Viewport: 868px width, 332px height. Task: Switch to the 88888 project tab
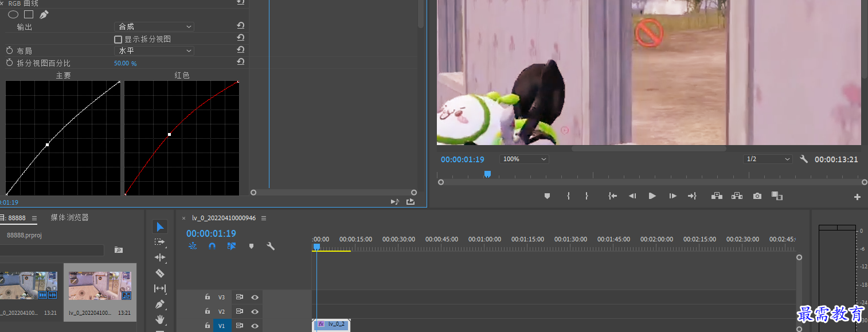(13, 218)
